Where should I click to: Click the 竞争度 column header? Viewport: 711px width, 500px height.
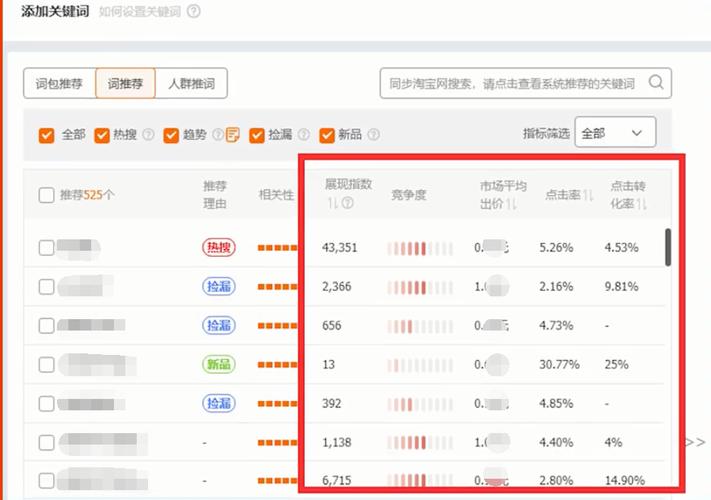[x=409, y=195]
